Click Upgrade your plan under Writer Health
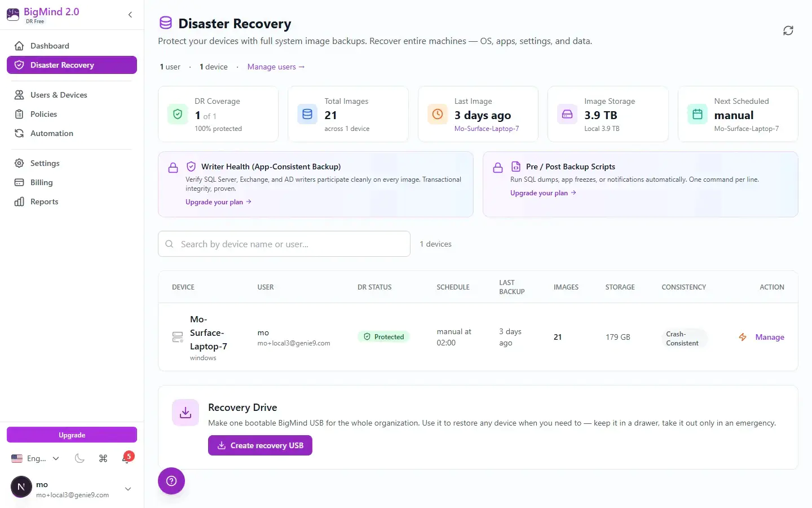 click(x=218, y=202)
